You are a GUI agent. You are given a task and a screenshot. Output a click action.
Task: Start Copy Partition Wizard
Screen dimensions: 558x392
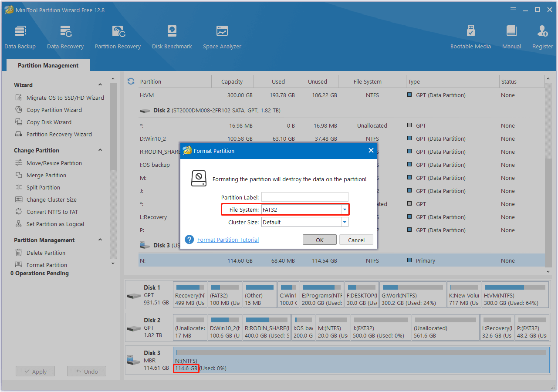coord(48,110)
